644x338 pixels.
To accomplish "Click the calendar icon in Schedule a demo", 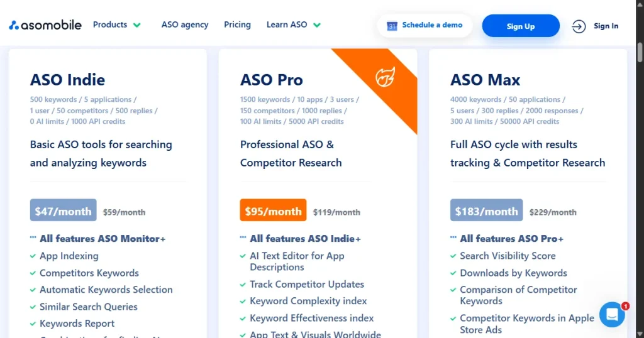I will pyautogui.click(x=392, y=26).
